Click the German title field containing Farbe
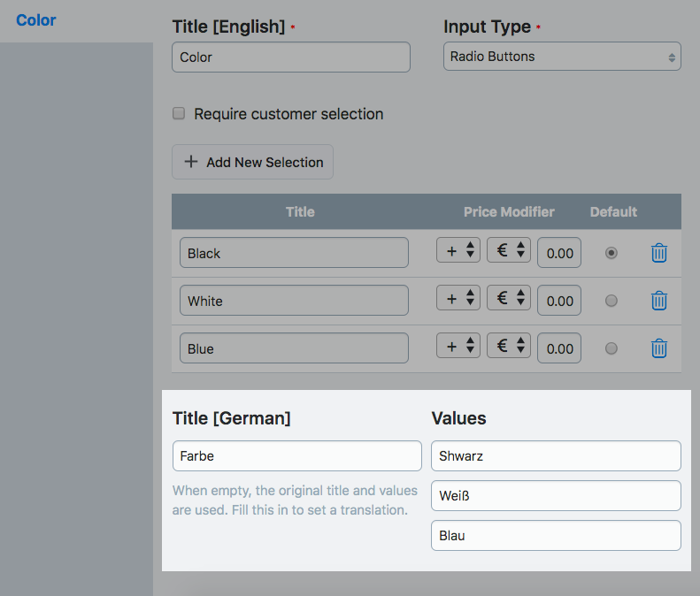700x596 pixels. point(296,456)
